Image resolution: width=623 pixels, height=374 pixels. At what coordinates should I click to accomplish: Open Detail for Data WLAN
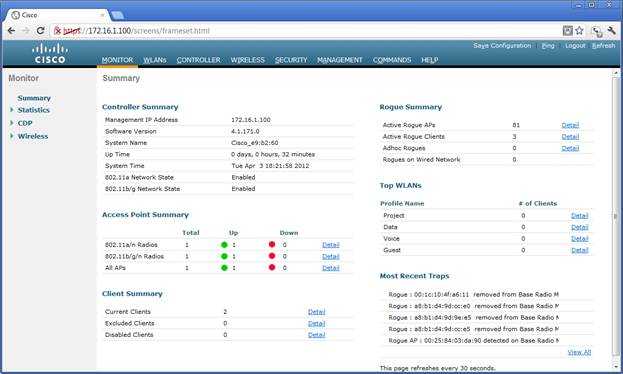(580, 227)
